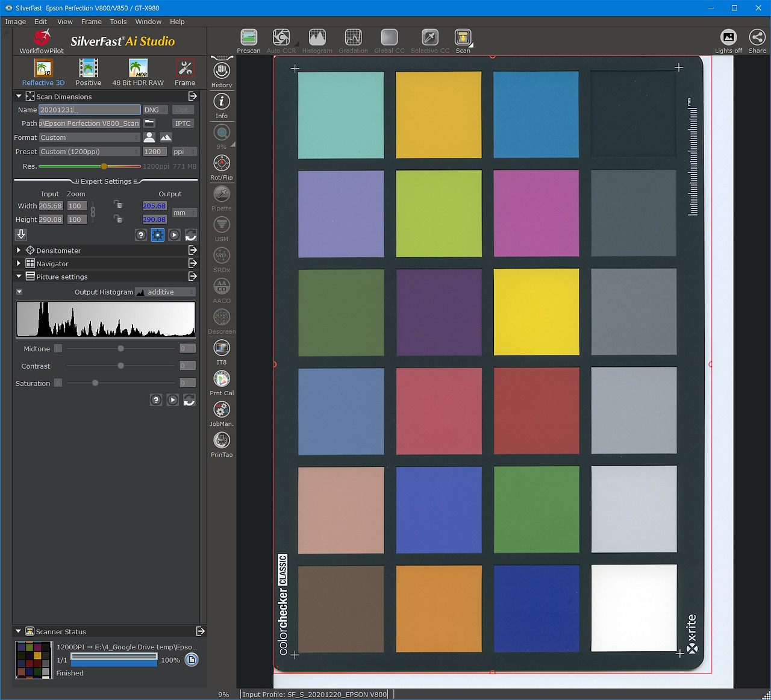Open the PrinTao tool

pos(222,440)
